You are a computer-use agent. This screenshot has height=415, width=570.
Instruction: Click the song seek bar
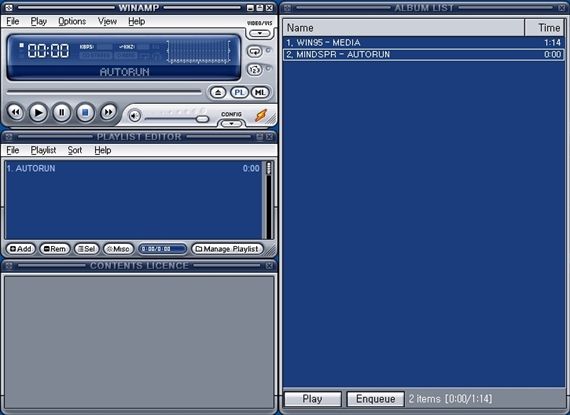tap(104, 92)
